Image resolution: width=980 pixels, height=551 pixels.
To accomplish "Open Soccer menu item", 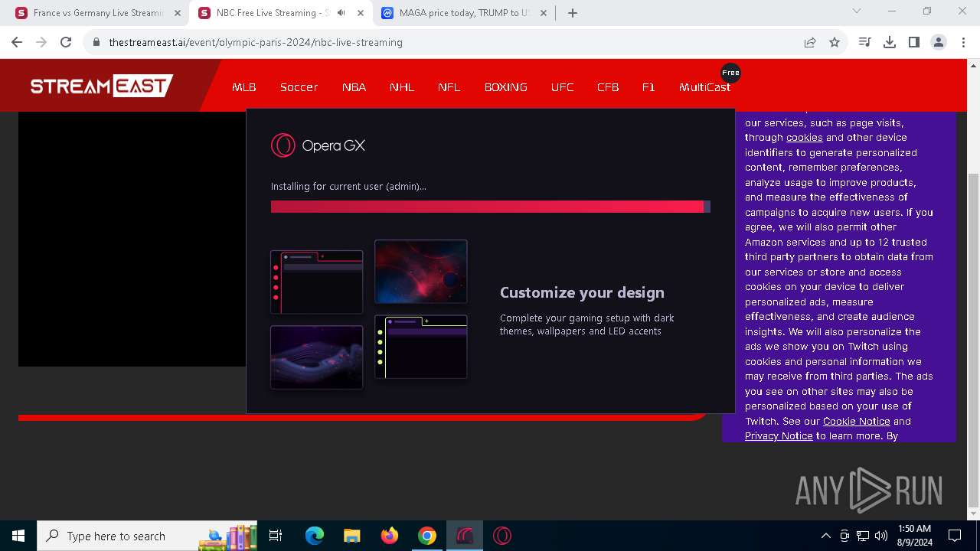I will tap(299, 87).
